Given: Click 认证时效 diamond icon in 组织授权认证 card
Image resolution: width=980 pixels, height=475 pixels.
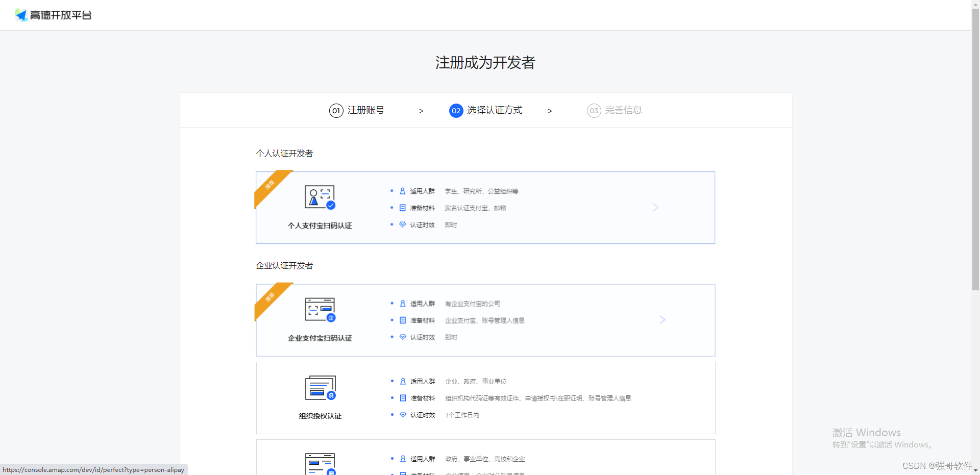Looking at the screenshot, I should coord(403,415).
